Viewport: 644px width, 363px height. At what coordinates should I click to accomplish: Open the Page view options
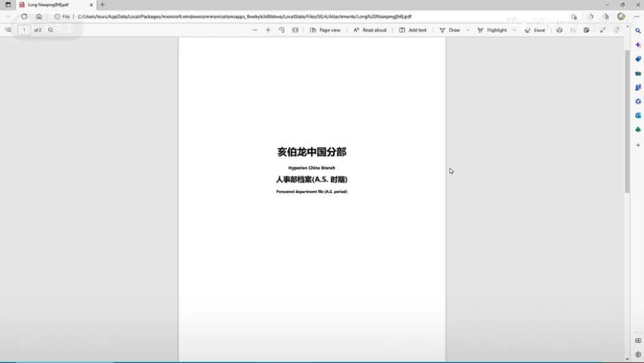(x=325, y=30)
